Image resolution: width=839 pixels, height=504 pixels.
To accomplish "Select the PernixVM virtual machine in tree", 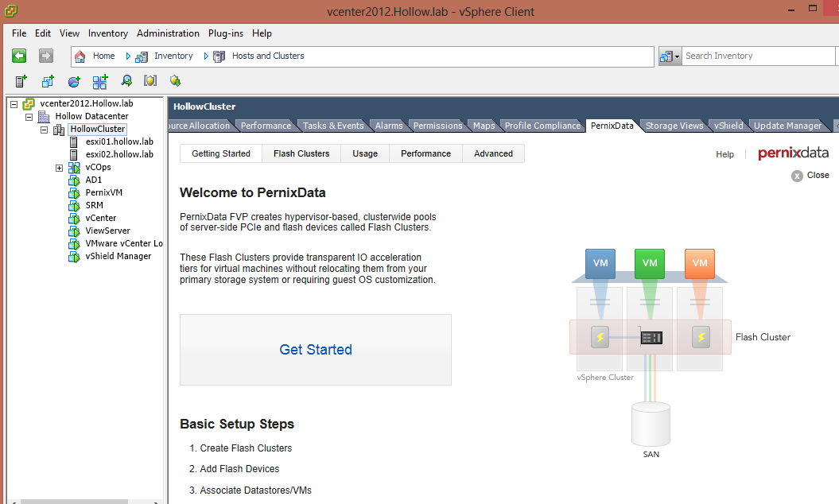I will (x=103, y=192).
